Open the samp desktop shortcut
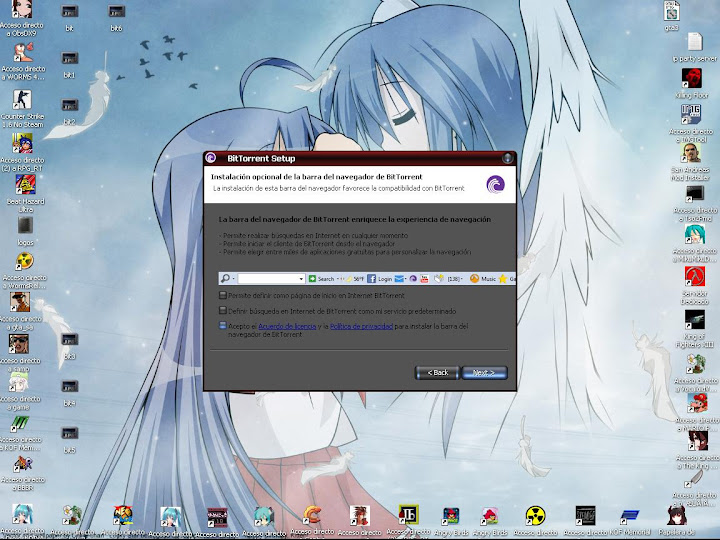The width and height of the screenshot is (720, 540). [x=19, y=344]
